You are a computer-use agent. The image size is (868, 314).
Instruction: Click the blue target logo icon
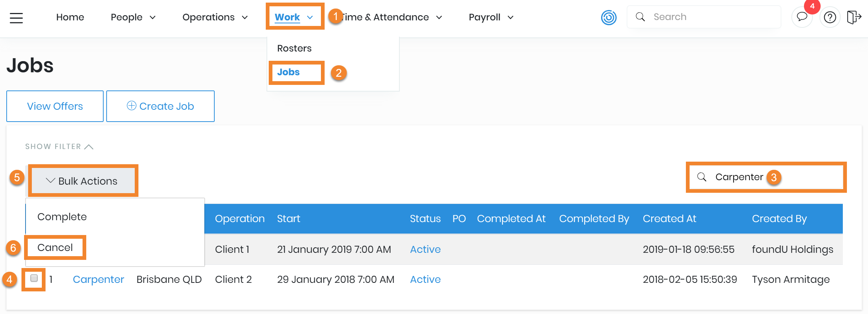point(609,17)
